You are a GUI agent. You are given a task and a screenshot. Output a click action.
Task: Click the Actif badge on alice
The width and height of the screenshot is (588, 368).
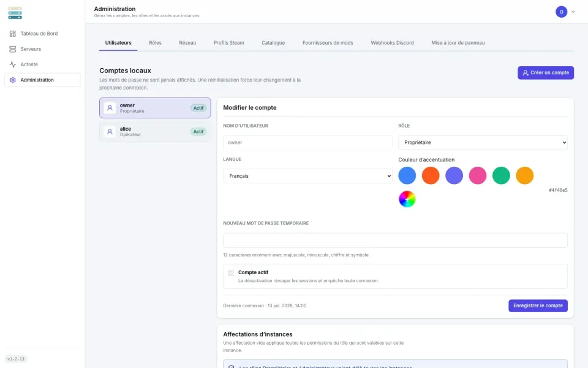198,132
